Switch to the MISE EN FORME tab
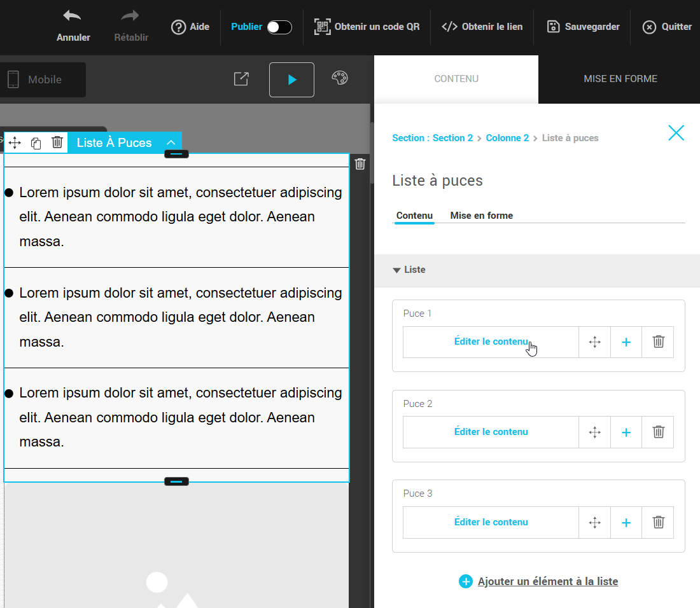The image size is (700, 608). [x=620, y=79]
